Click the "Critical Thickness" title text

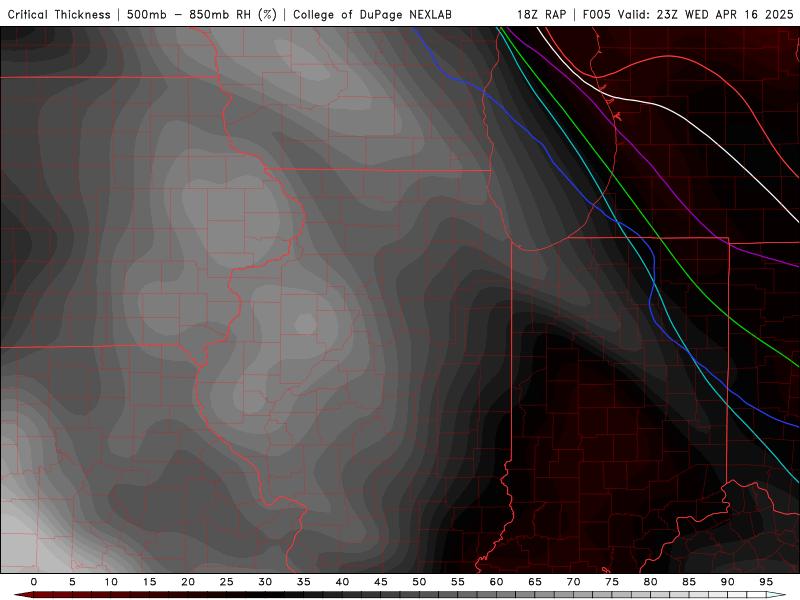(59, 15)
